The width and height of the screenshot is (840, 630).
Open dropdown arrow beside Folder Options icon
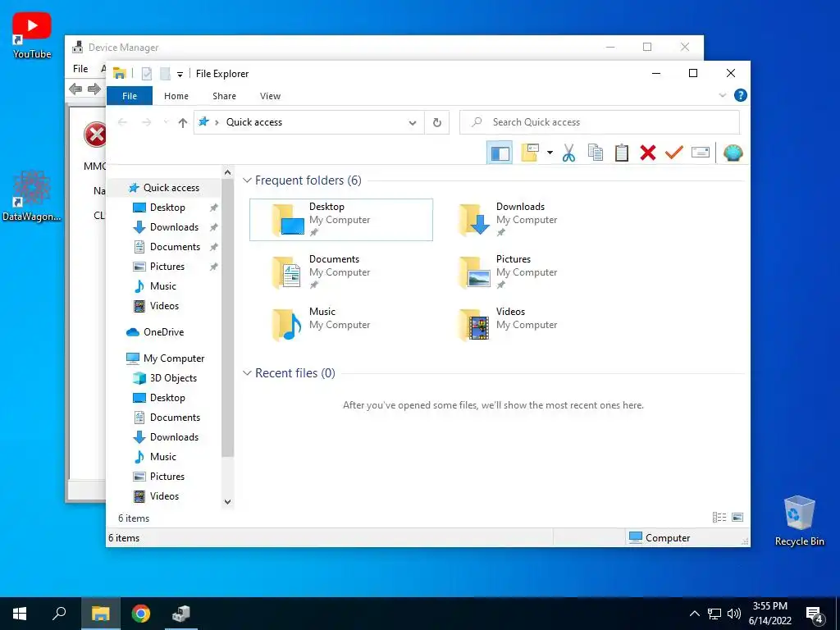550,153
